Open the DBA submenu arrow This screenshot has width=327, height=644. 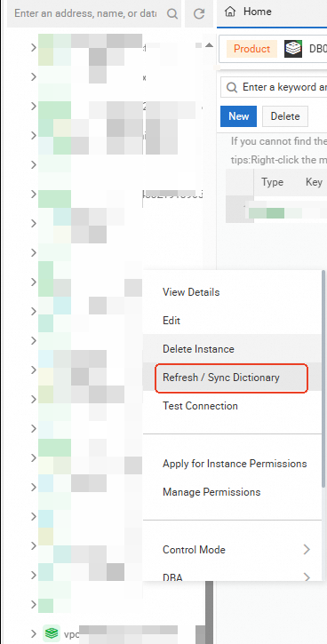click(x=307, y=577)
